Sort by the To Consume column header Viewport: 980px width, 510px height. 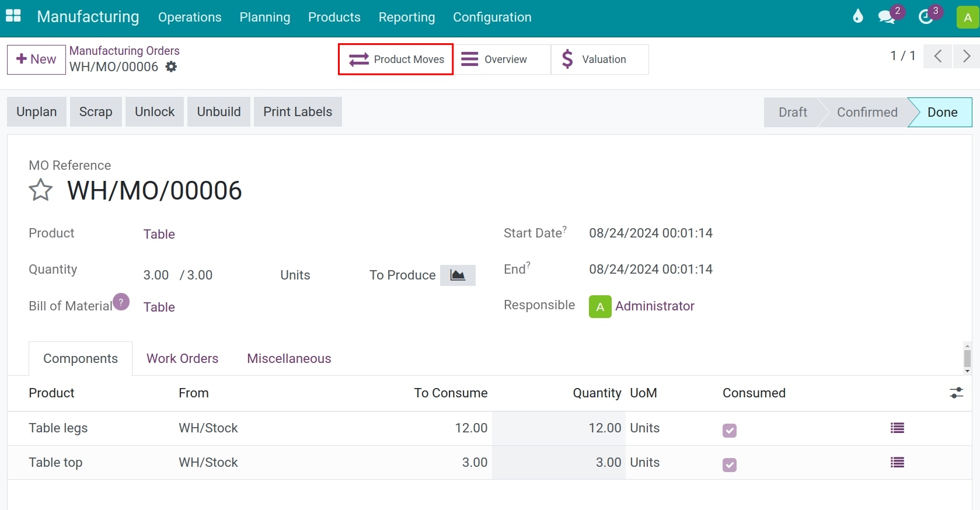click(x=451, y=393)
